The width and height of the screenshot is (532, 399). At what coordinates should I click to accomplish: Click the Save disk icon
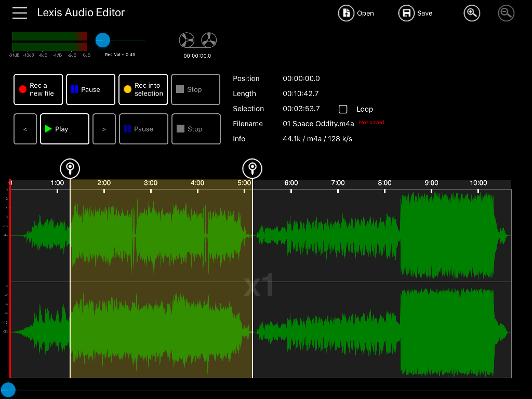[x=406, y=14]
